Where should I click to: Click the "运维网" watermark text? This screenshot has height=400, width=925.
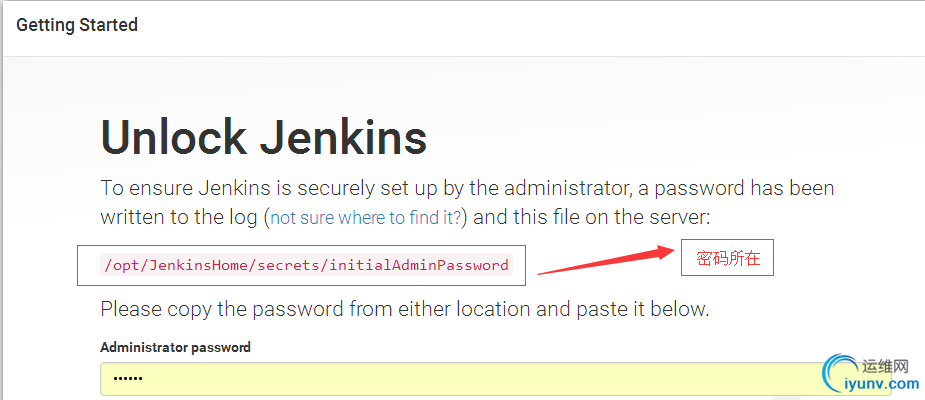point(885,368)
